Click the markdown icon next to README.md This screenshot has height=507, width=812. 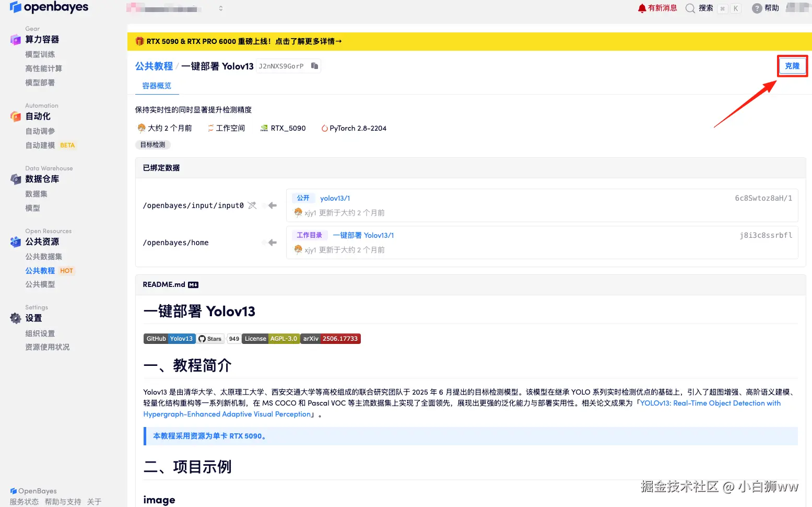click(x=193, y=285)
